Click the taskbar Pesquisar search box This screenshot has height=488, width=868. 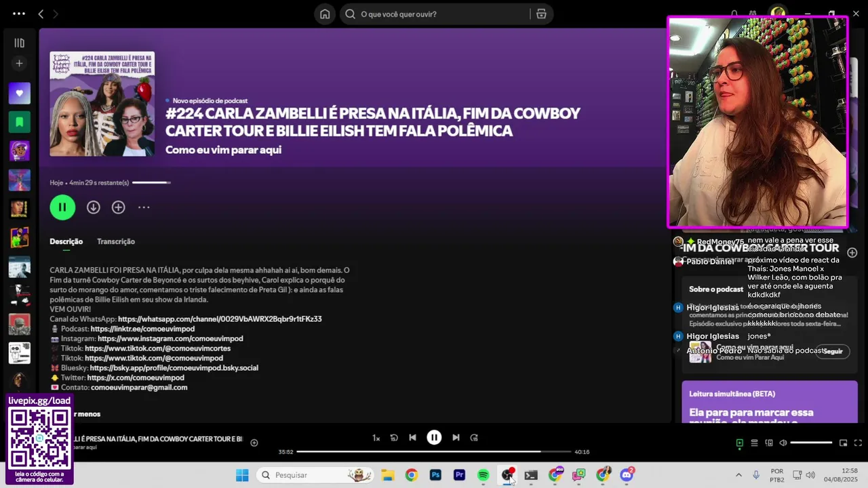click(x=315, y=475)
